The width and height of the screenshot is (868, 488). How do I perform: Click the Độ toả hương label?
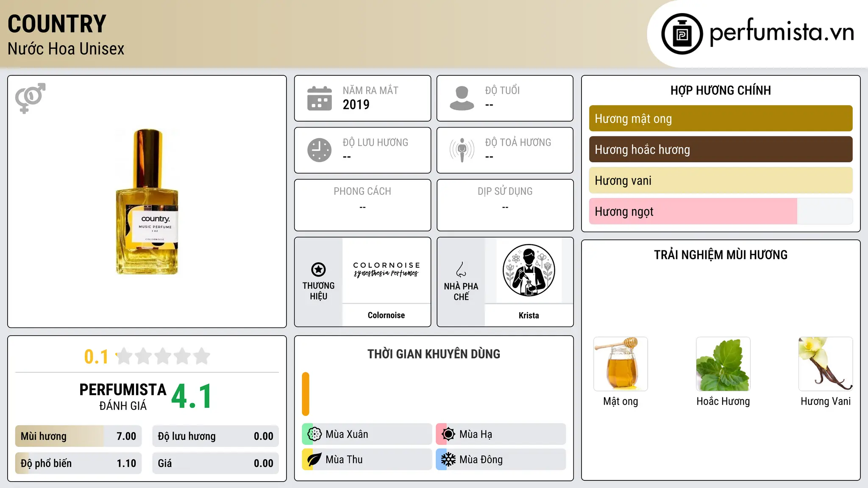coord(518,142)
